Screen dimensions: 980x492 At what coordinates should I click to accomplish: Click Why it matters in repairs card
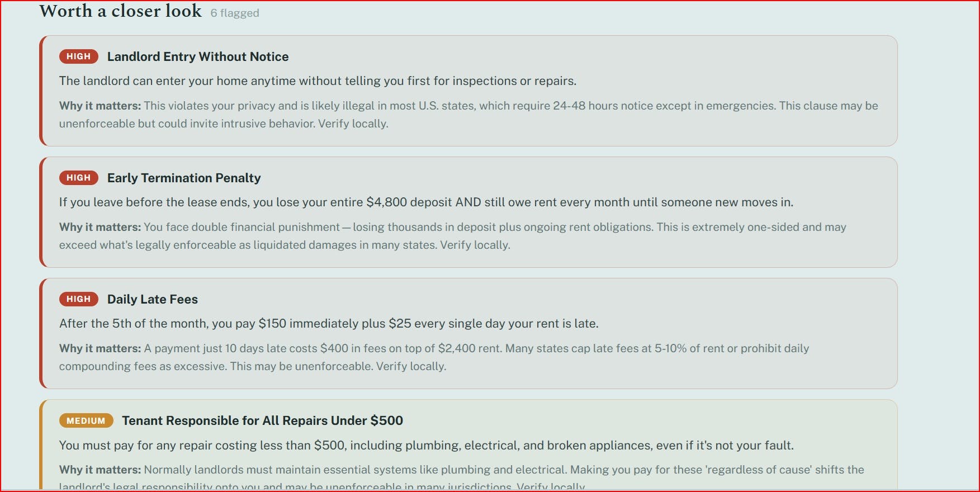click(x=100, y=470)
